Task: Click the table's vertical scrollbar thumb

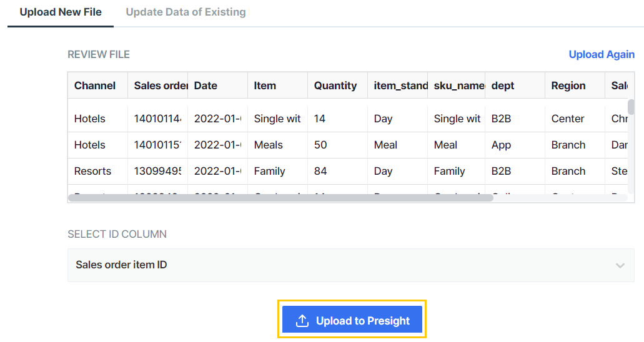Action: (631, 107)
